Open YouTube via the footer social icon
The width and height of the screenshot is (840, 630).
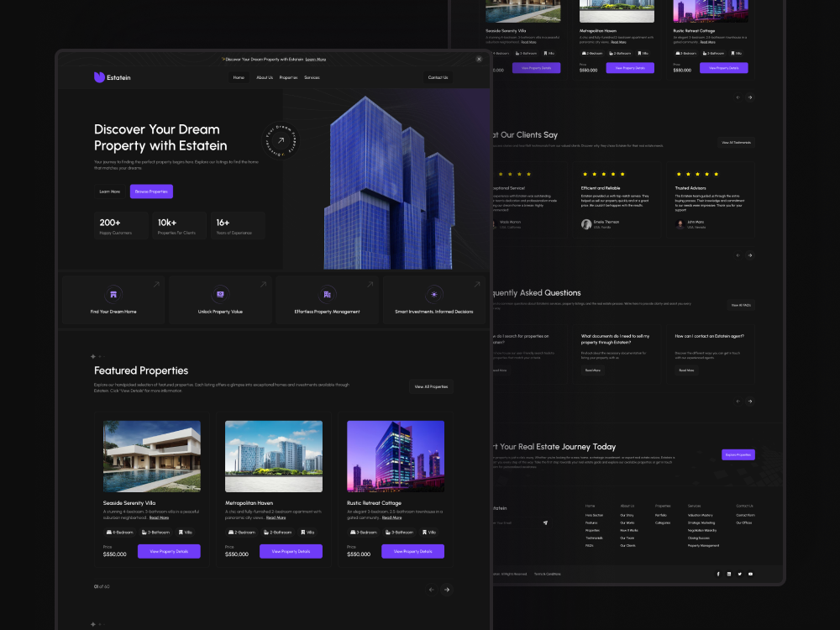(x=750, y=573)
